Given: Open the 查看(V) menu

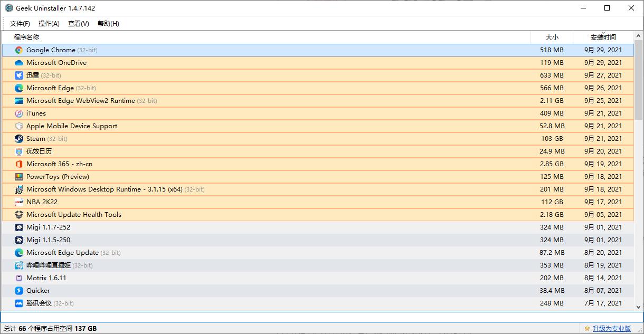Looking at the screenshot, I should 79,24.
